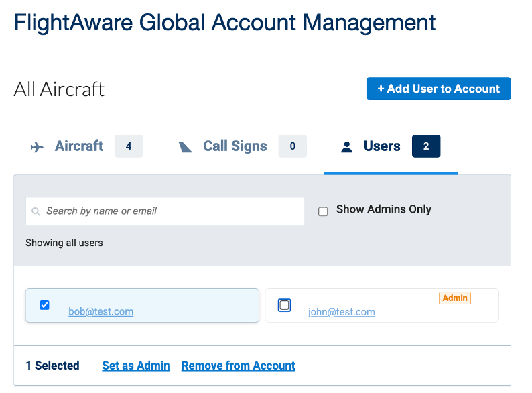Enable Show Admins Only checkbox

click(x=323, y=211)
